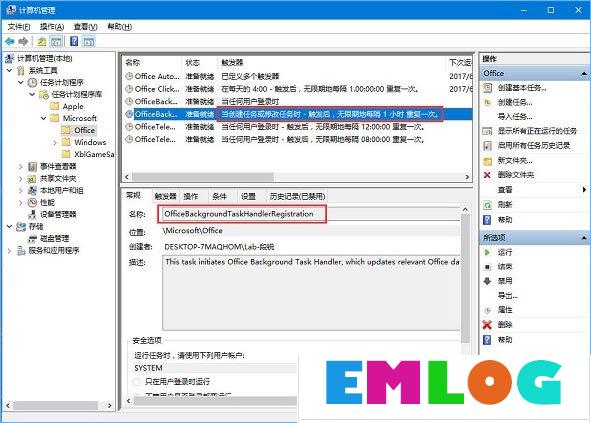This screenshot has width=591, height=423.
Task: Expand the 事件查看器 tree node
Action: [21, 167]
